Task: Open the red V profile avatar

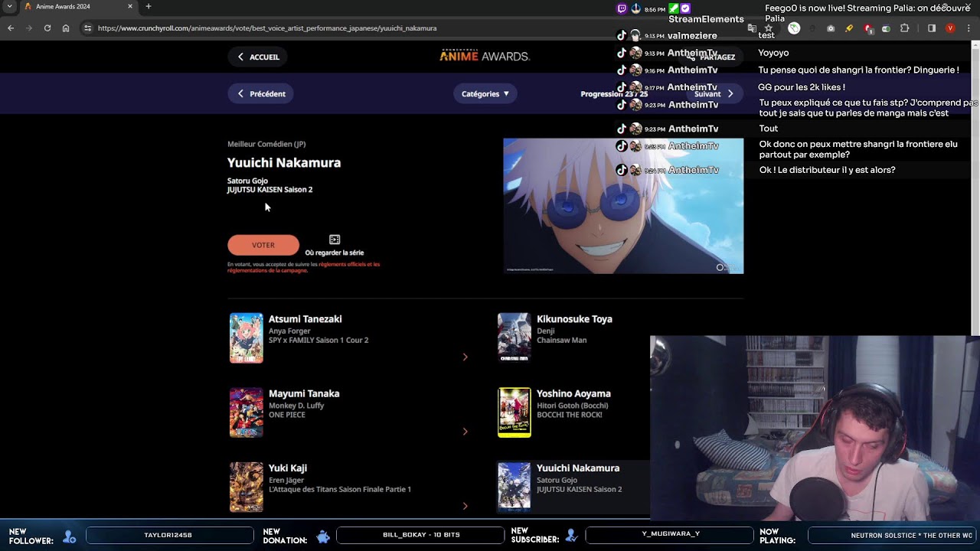Action: (x=950, y=28)
